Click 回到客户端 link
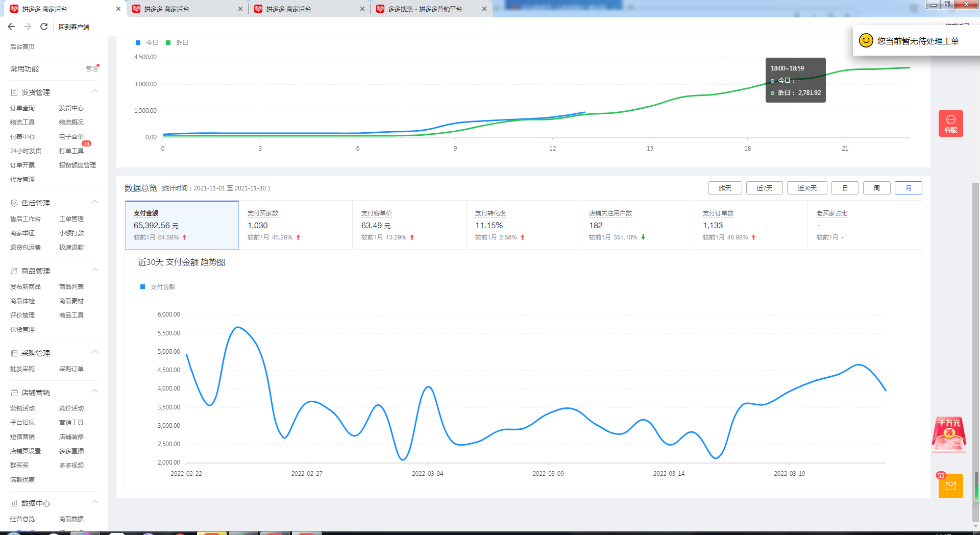Screen dimensions: 980x535 coord(73,27)
